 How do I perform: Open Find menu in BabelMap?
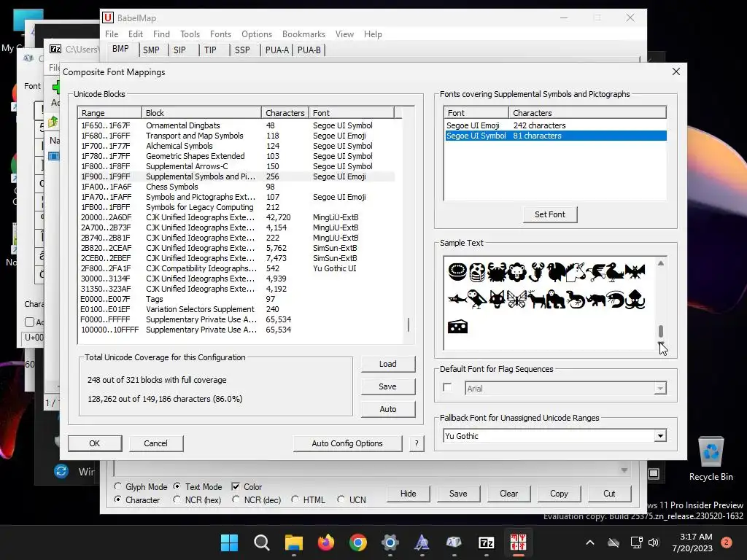[x=161, y=34]
